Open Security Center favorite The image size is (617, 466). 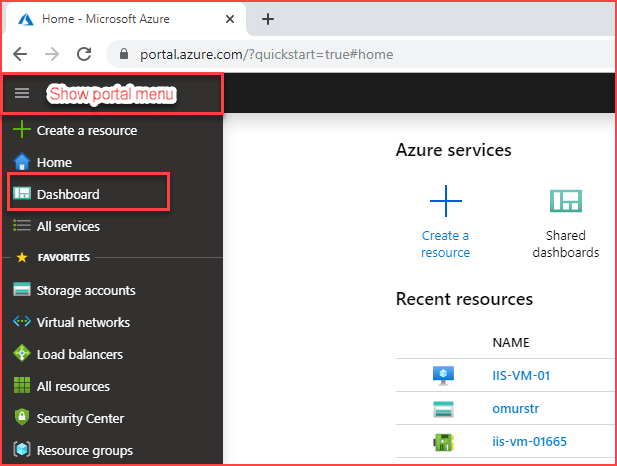point(80,418)
